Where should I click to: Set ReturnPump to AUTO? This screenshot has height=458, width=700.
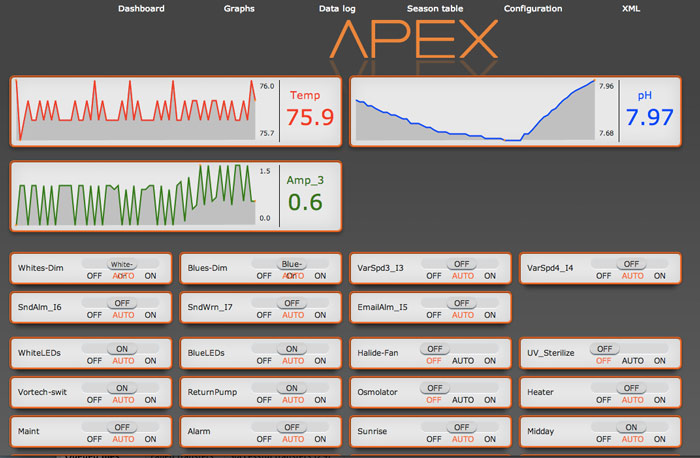pyautogui.click(x=293, y=400)
